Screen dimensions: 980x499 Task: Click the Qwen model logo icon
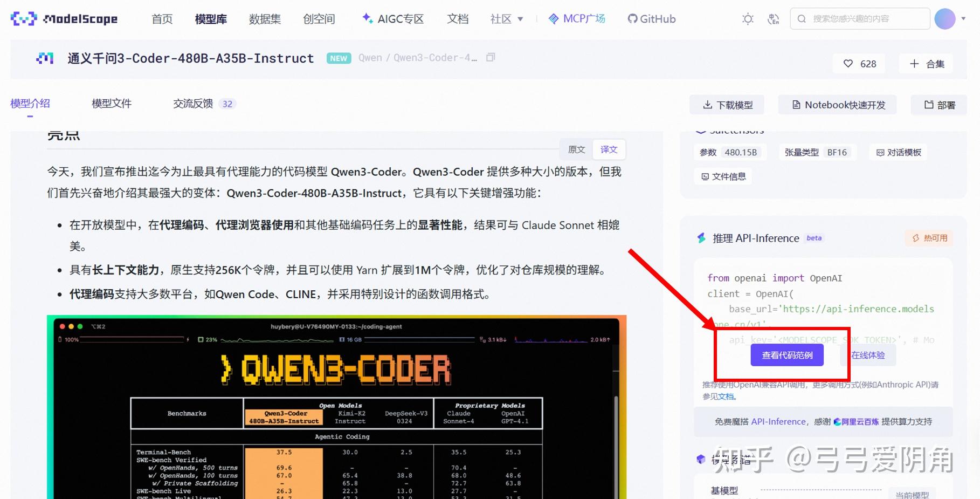point(45,58)
